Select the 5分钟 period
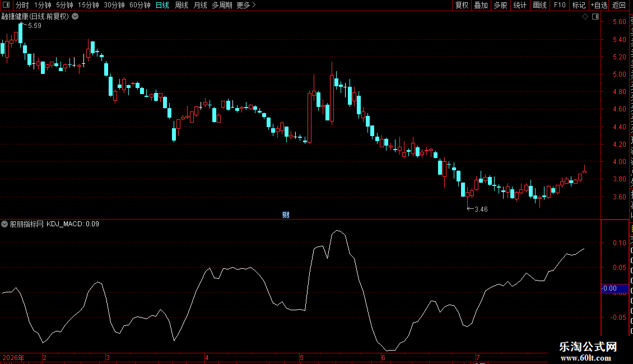This screenshot has width=633, height=364. point(64,5)
